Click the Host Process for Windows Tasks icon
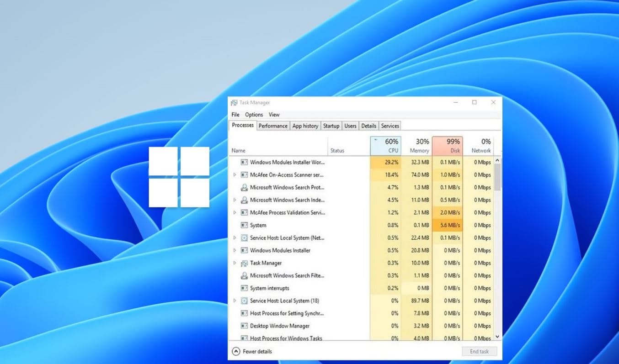 click(244, 338)
